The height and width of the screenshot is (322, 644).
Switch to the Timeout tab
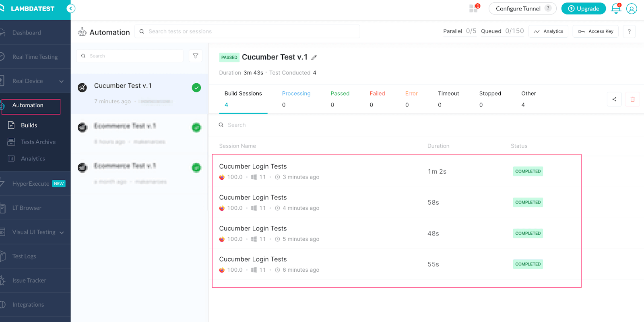(x=448, y=99)
